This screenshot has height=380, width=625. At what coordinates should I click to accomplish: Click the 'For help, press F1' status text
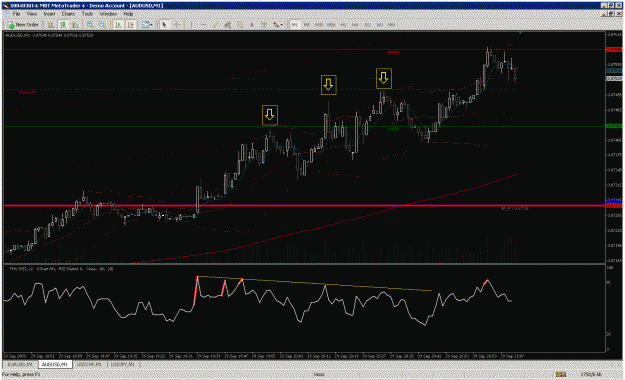point(21,374)
